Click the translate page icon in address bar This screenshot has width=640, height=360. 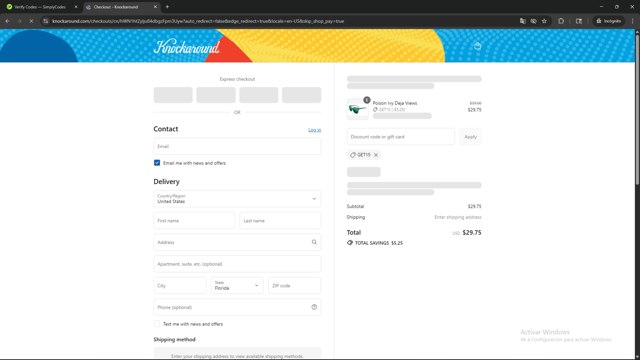coord(522,21)
